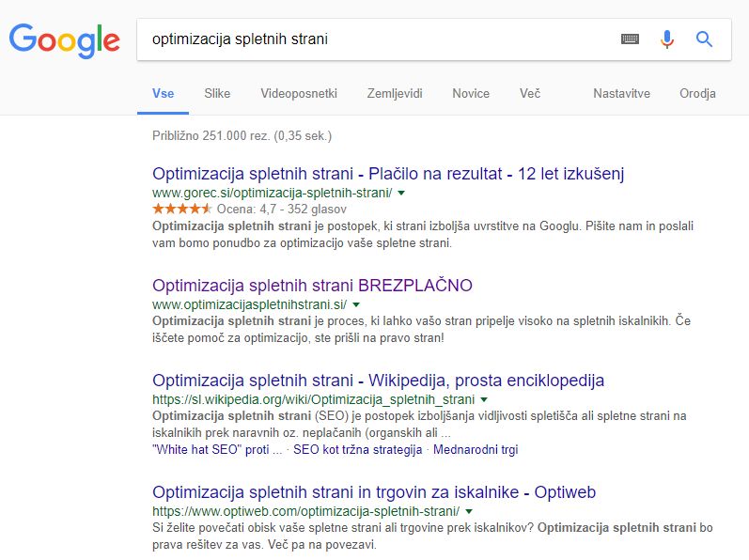Viewport: 749px width, 560px height.
Task: Click the sl.wikipedia.org URL text
Action: (x=314, y=399)
